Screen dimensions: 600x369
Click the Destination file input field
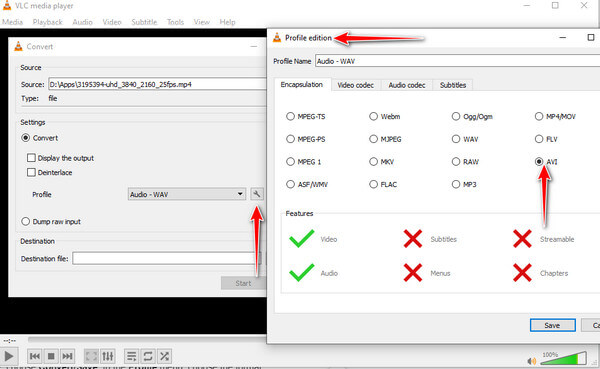click(167, 258)
